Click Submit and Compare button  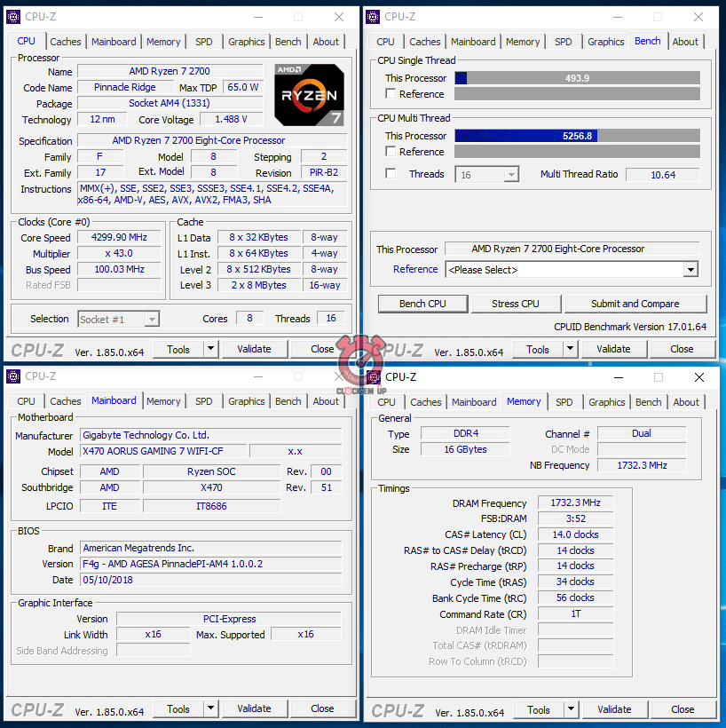tap(635, 304)
